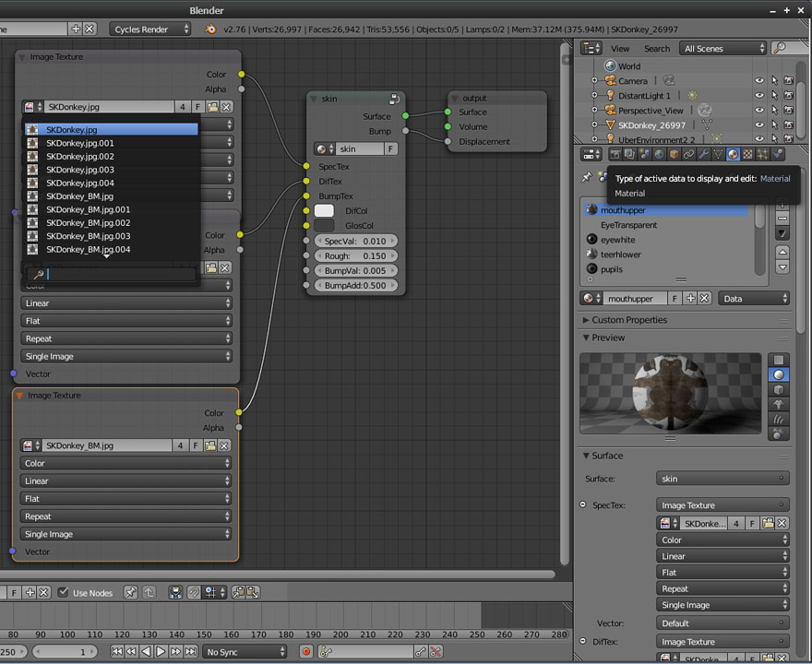The height and width of the screenshot is (664, 812).
Task: Toggle the Use Nodes checkbox
Action: [x=63, y=592]
